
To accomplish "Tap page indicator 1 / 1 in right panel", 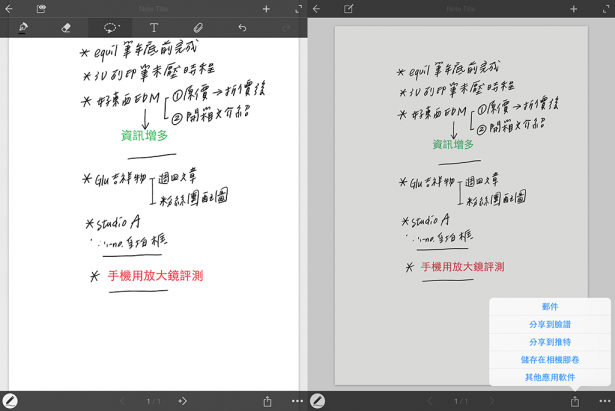I will tap(461, 401).
